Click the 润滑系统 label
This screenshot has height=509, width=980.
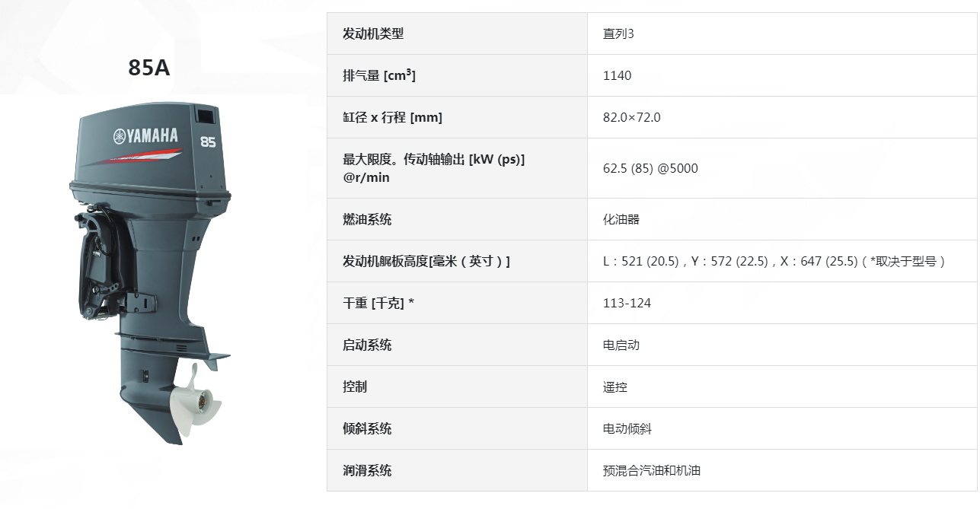click(x=367, y=470)
